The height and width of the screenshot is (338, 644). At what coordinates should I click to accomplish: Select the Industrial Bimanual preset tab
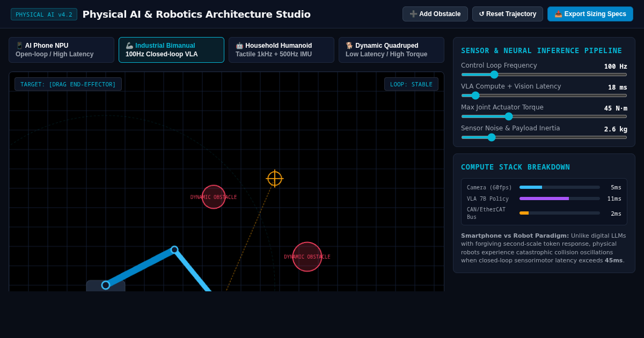pyautogui.click(x=171, y=50)
